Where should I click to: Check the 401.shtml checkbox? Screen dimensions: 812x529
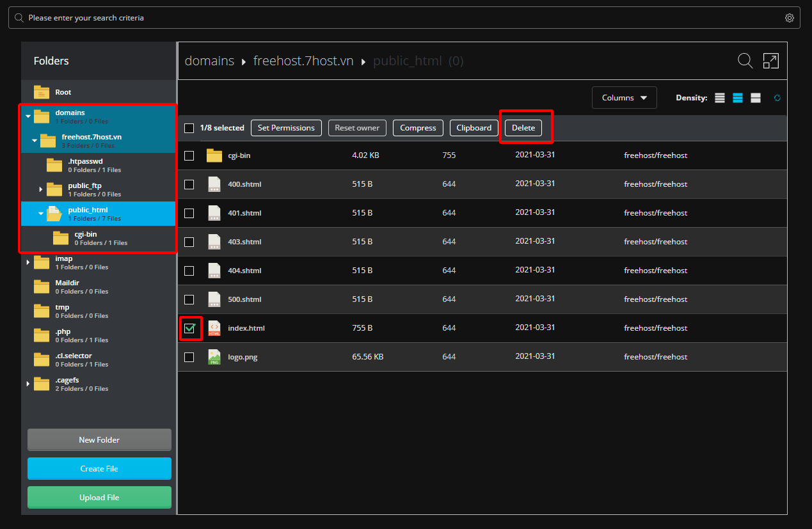[189, 213]
